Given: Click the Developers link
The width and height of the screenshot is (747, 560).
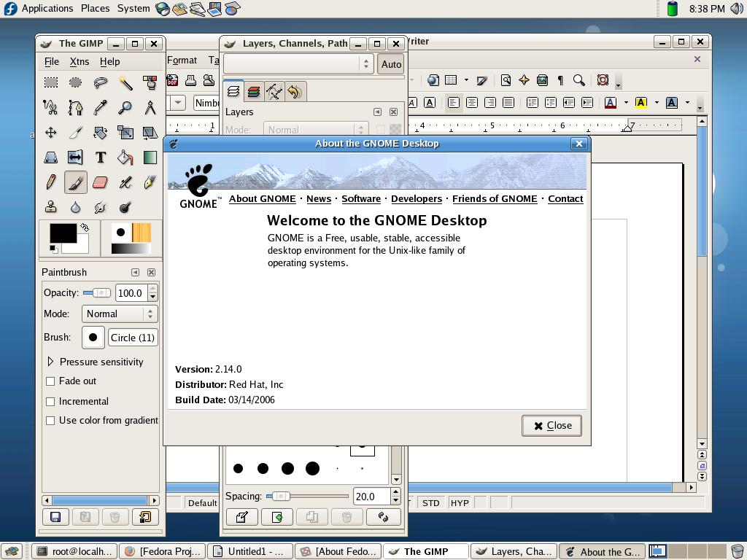Looking at the screenshot, I should [417, 199].
